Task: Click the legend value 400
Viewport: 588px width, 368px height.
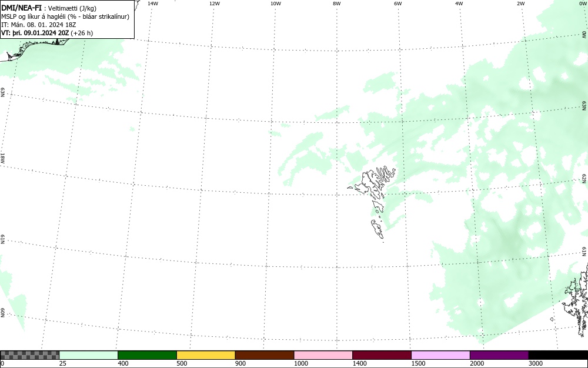Action: (123, 363)
